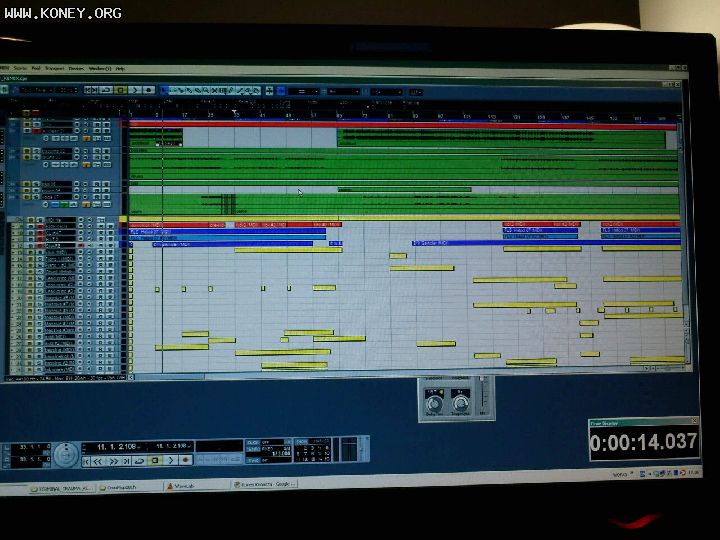Image resolution: width=720 pixels, height=540 pixels.
Task: Open the Snap mode dropdown
Action: pos(303,91)
